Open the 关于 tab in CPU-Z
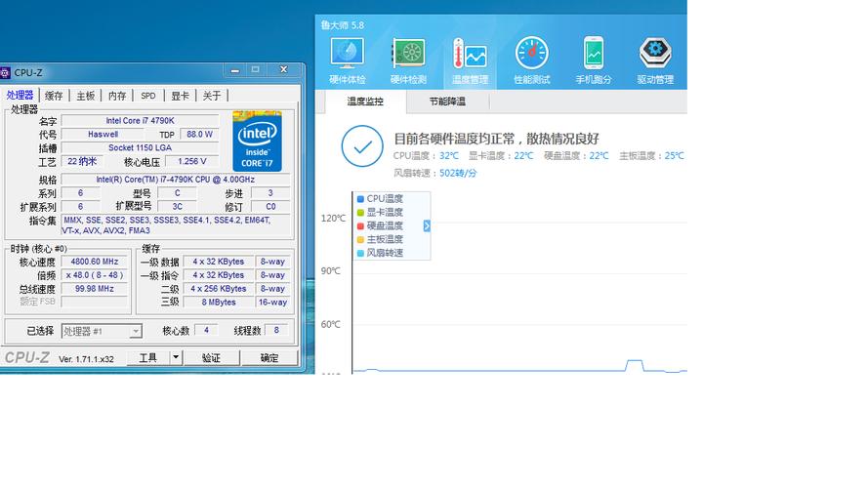The width and height of the screenshot is (868, 488). 212,96
